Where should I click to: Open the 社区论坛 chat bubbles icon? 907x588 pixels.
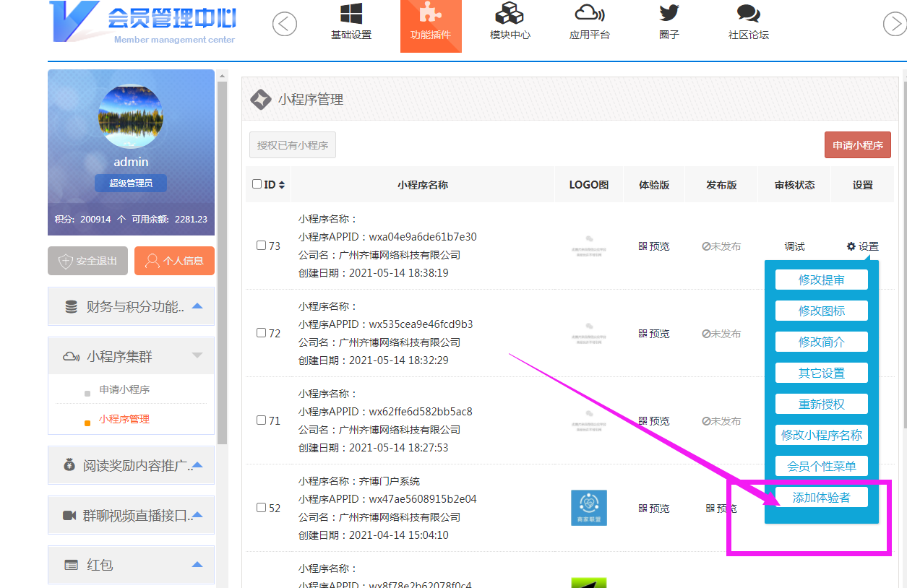click(x=748, y=14)
